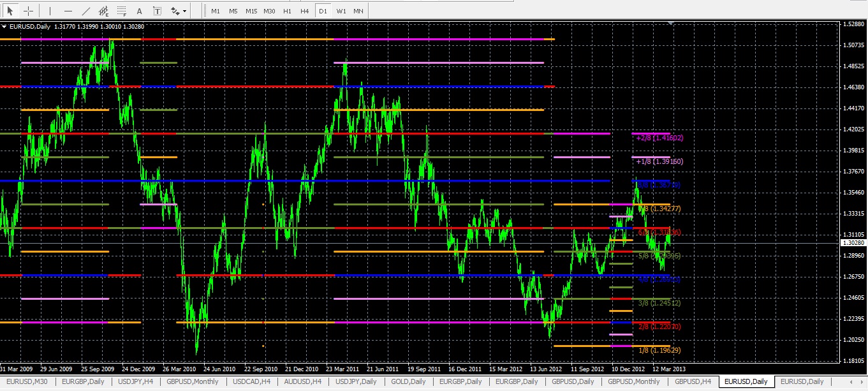Click the current price tag 1.30280
This screenshot has width=868, height=391.
click(853, 243)
